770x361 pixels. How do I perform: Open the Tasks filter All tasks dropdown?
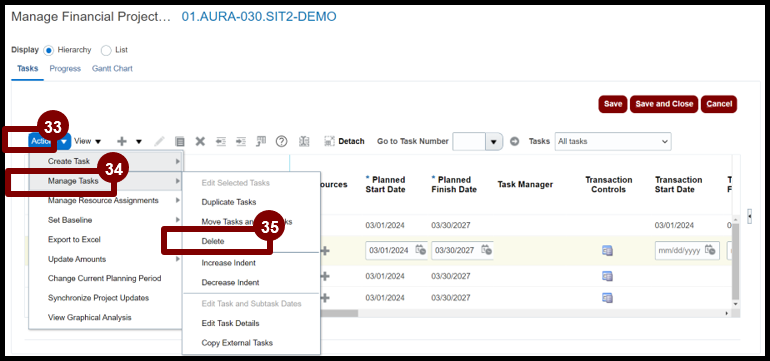pyautogui.click(x=613, y=141)
